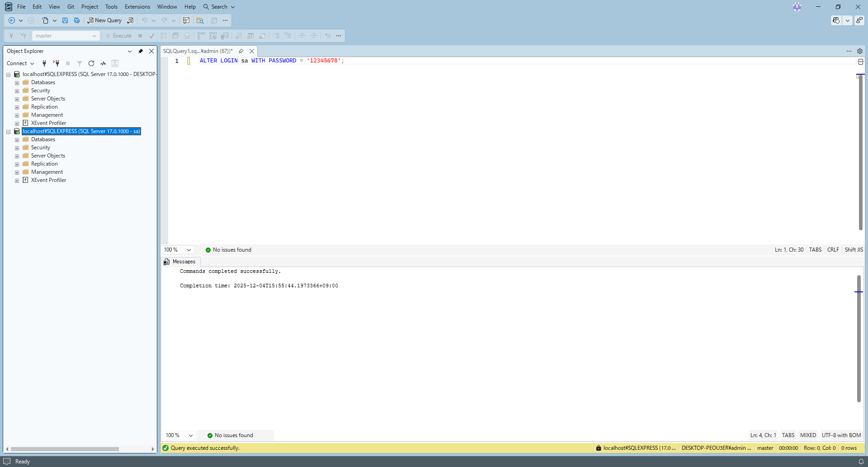
Task: Open Activity Monitor from the Object Explorer toolbar
Action: click(x=103, y=63)
